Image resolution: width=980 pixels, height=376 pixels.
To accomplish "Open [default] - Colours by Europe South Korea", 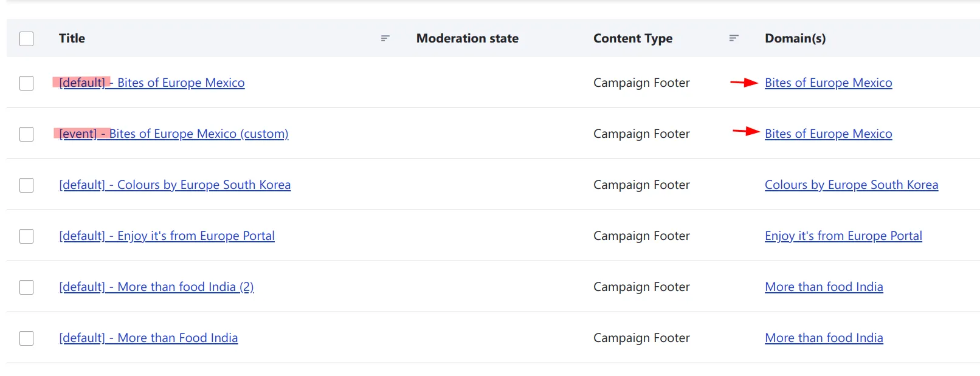I will click(x=175, y=185).
